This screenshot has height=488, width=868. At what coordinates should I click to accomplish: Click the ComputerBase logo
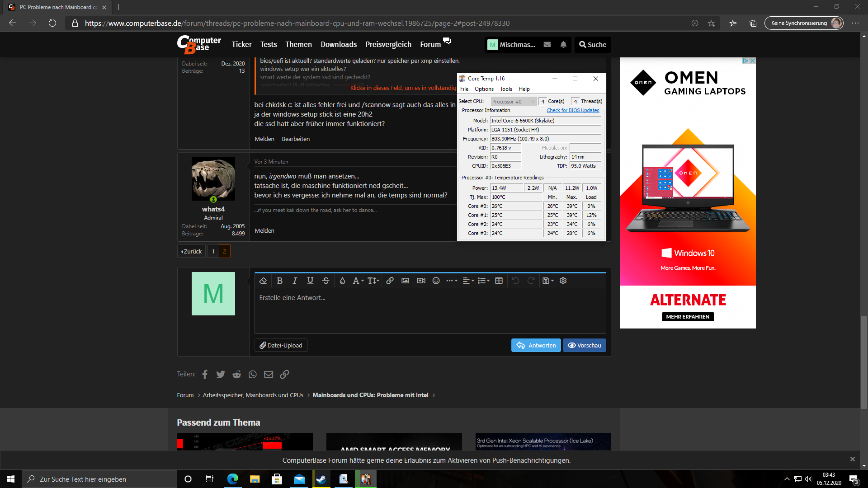pyautogui.click(x=199, y=44)
